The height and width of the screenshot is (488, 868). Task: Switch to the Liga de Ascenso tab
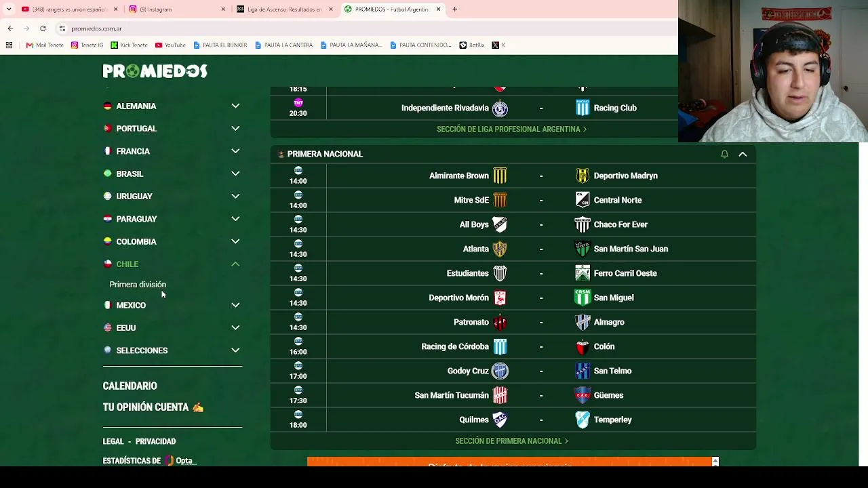click(283, 9)
